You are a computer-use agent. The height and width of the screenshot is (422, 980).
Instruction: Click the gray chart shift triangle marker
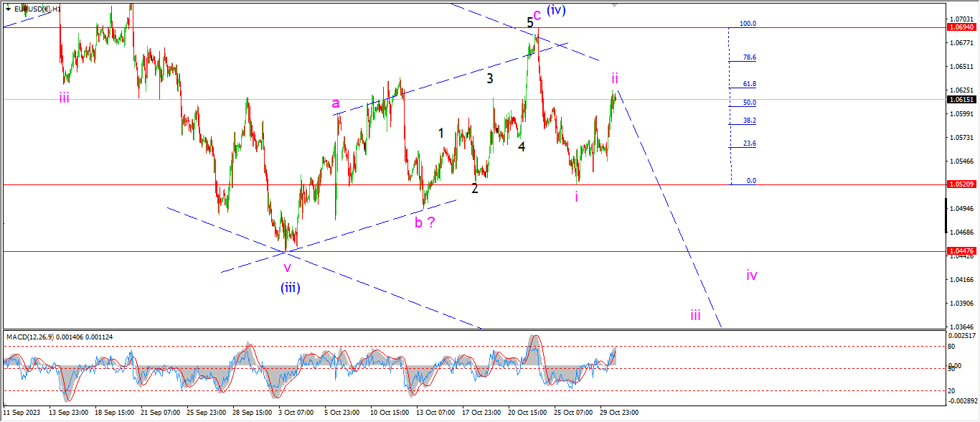614,4
